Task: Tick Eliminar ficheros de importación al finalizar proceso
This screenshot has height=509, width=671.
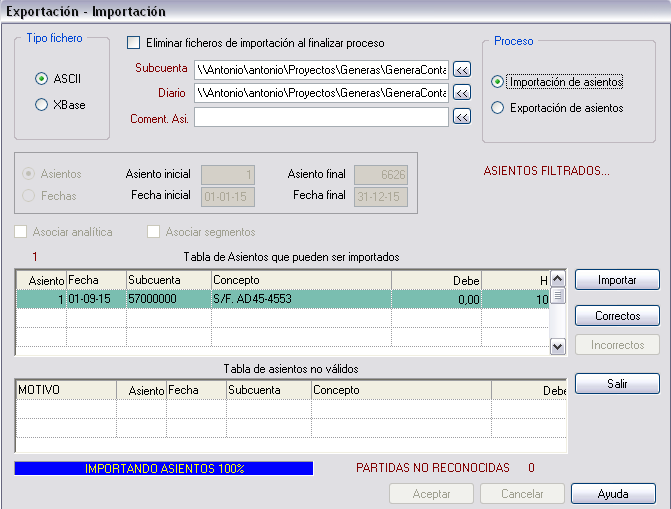Action: 134,43
